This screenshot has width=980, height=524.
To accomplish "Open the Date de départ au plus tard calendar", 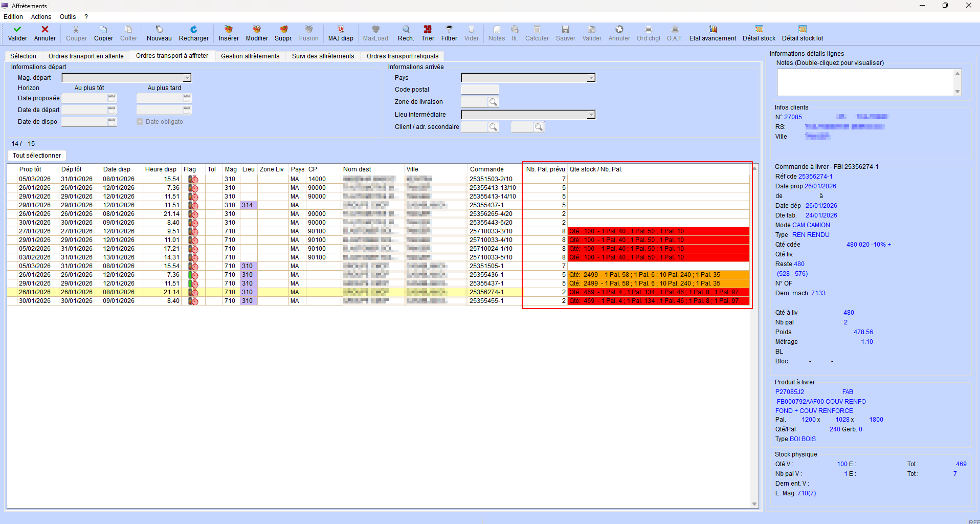I will coord(187,110).
